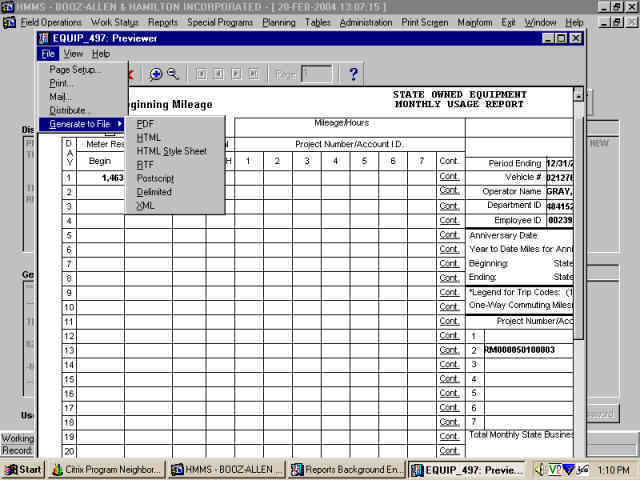Click the red X close-preview toolbar icon
The height and width of the screenshot is (480, 640).
(x=129, y=74)
